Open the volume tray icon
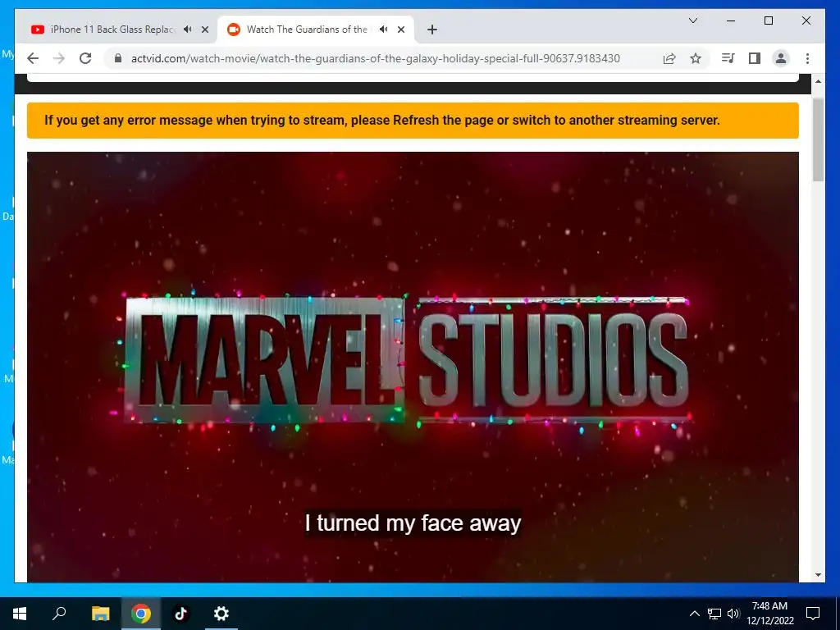 pyautogui.click(x=733, y=614)
